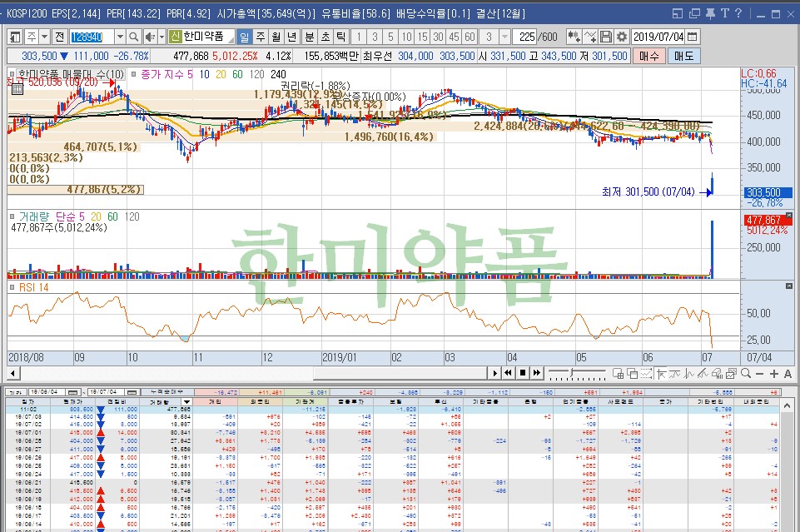This screenshot has height=532, width=800.
Task: Click the stop chart replay button
Action: coord(523,373)
